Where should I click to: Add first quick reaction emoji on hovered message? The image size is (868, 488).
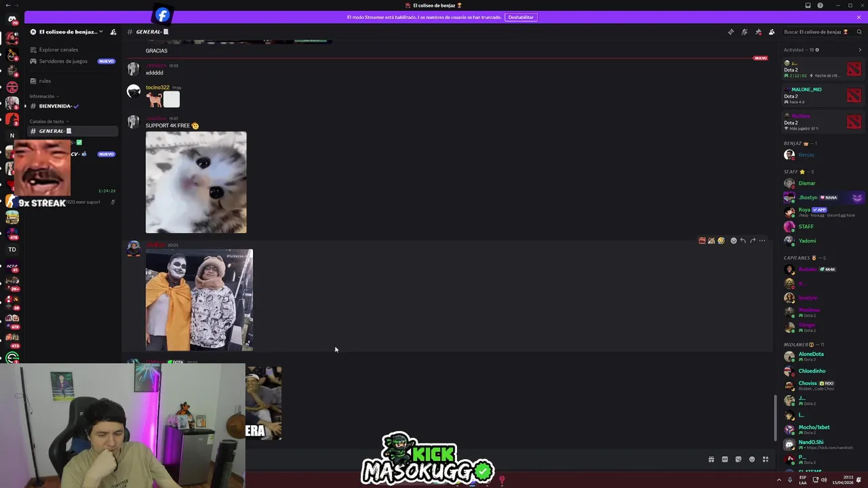point(702,241)
